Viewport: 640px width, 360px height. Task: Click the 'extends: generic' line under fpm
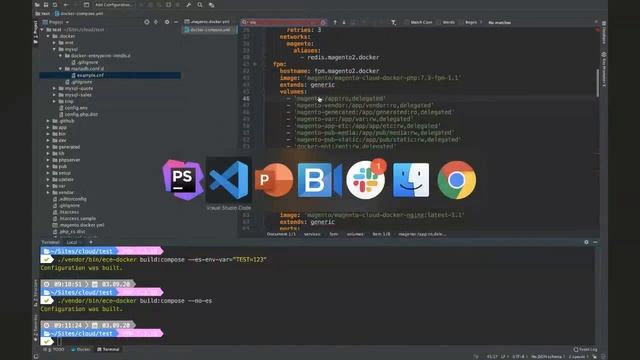point(307,85)
